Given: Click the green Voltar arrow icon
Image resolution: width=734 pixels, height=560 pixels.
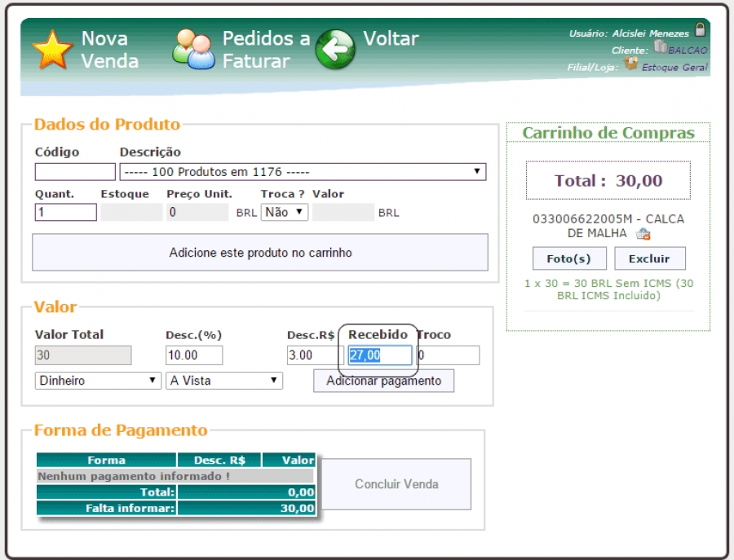Looking at the screenshot, I should pyautogui.click(x=335, y=49).
